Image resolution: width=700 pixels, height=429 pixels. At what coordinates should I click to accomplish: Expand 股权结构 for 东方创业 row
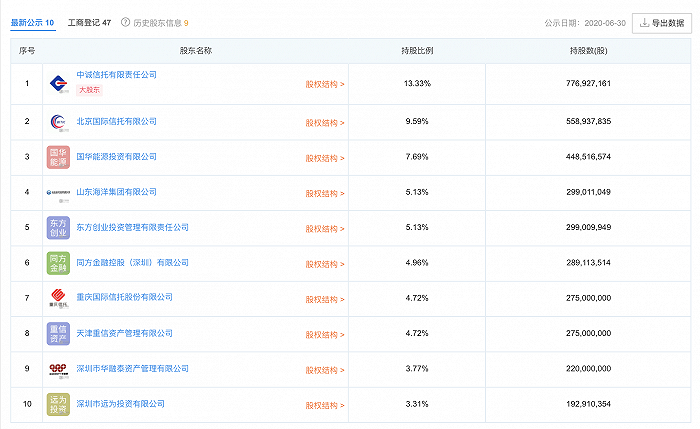coord(325,229)
